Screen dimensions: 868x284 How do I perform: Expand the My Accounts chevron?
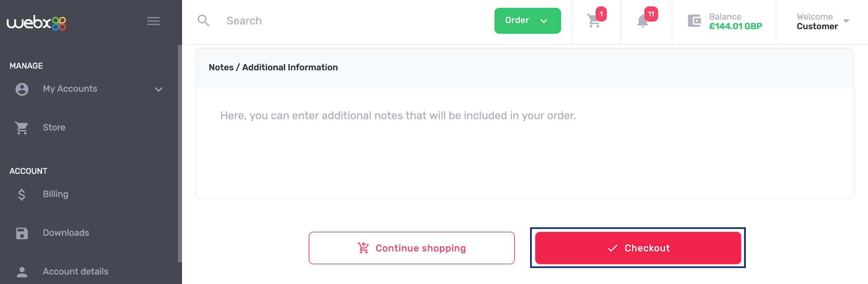[x=158, y=89]
